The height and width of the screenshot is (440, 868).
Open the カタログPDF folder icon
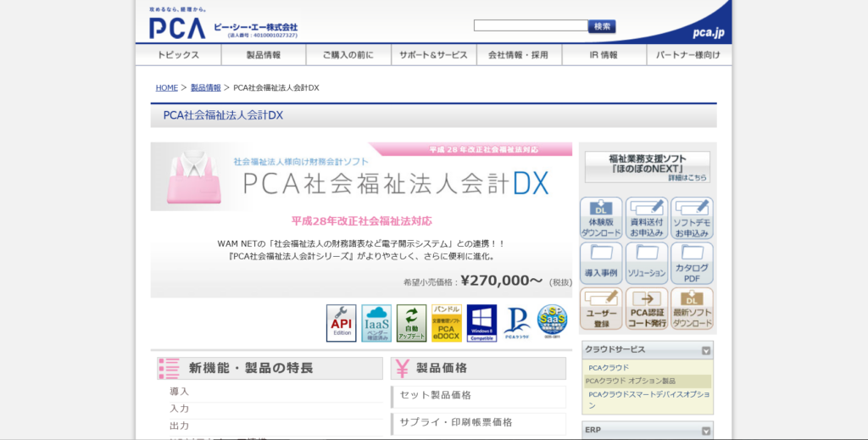[692, 264]
